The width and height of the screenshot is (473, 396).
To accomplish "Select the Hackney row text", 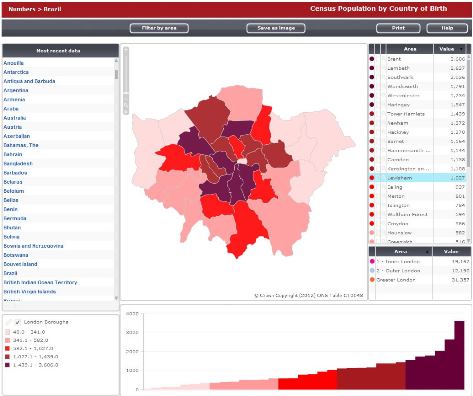I will [398, 132].
